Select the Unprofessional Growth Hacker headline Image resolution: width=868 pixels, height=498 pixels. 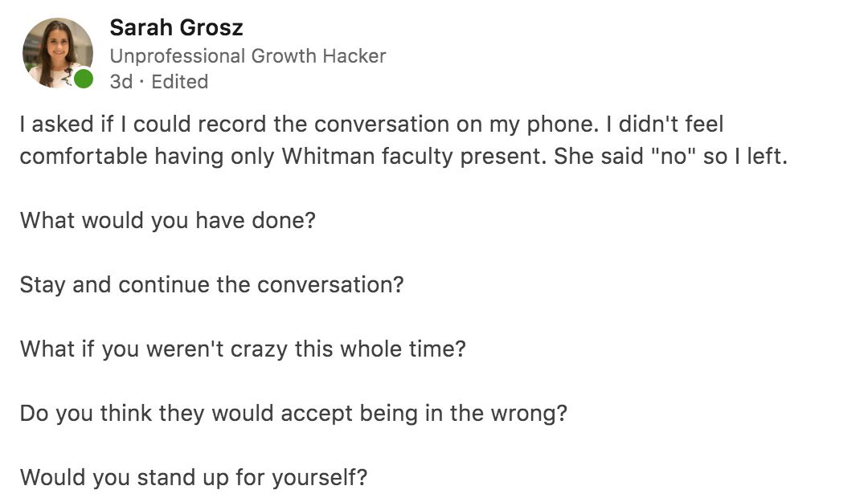(x=248, y=56)
